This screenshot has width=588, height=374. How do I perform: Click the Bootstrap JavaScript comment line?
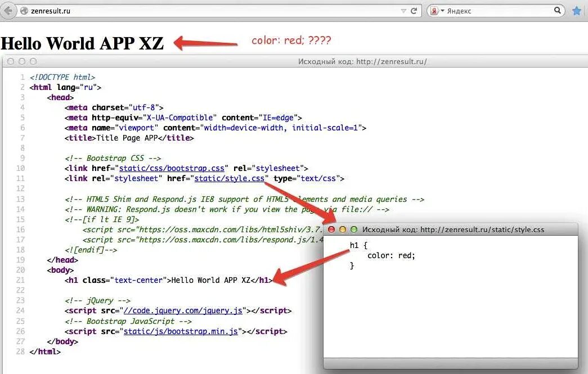click(x=128, y=321)
